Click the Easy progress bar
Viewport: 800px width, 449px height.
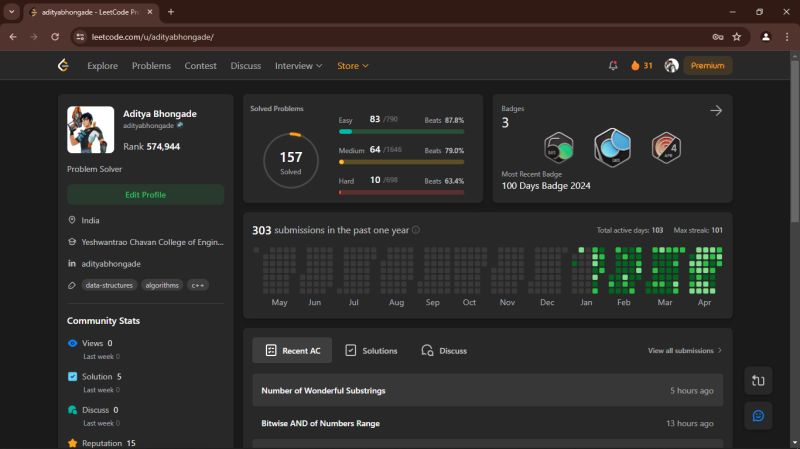(401, 132)
